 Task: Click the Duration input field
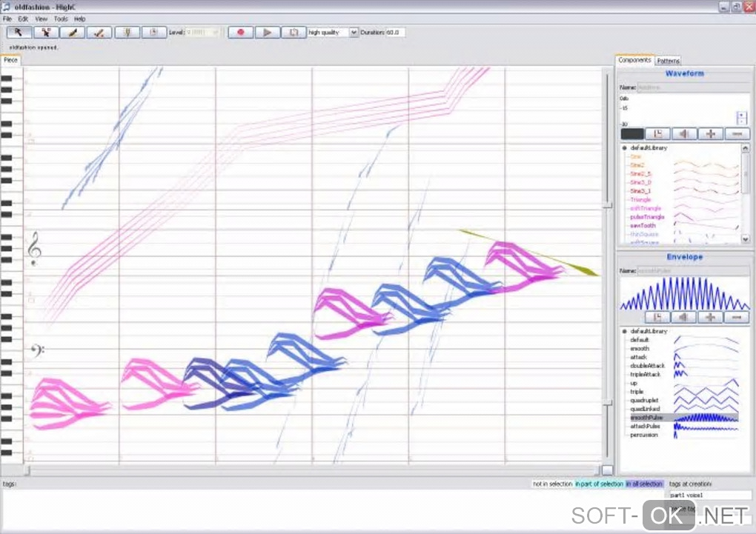[395, 33]
